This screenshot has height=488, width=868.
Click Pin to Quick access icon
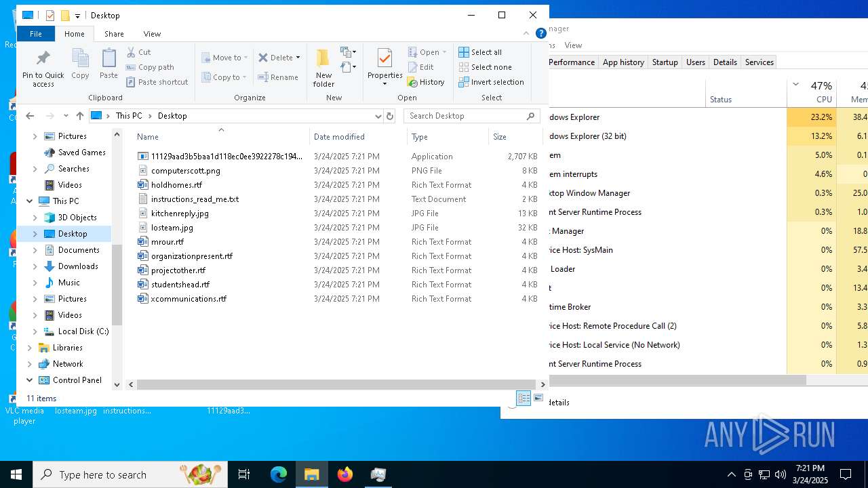point(43,68)
